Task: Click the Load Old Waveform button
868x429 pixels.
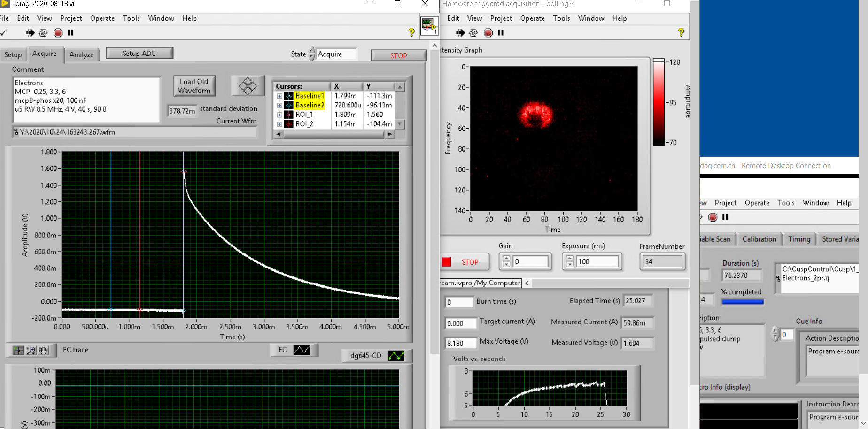Action: 194,86
